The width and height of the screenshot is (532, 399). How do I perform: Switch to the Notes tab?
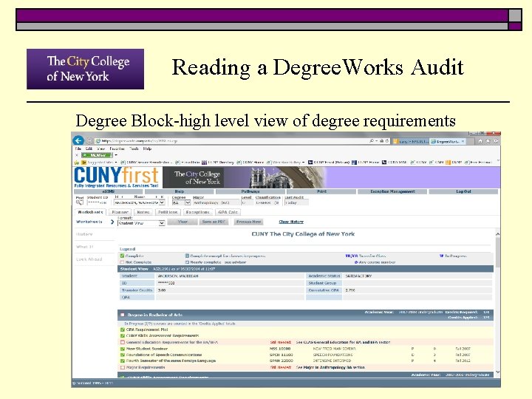[x=143, y=212]
